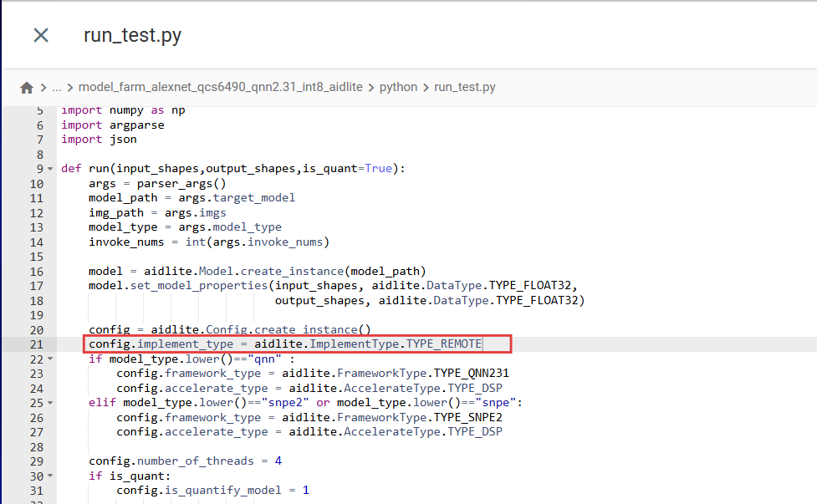817x504 pixels.
Task: Collapse the qnn if-block at line 22
Action: (50, 359)
